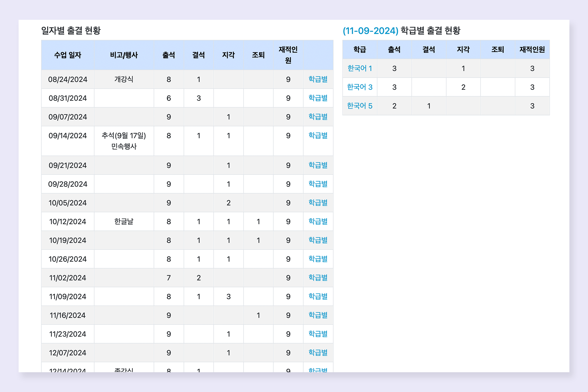The width and height of the screenshot is (588, 392).
Task: Select the 12/07/2024 date cell
Action: pos(68,352)
